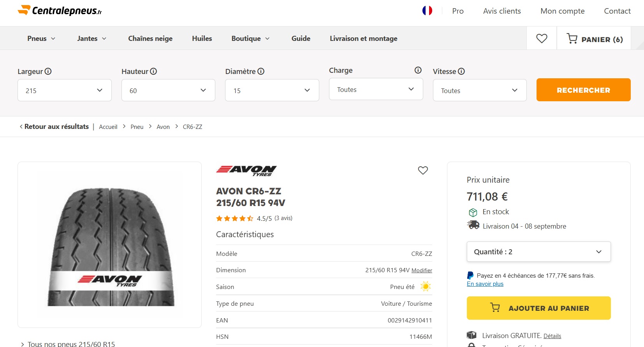Click the info icon beside Diamètre
This screenshot has height=347, width=644.
pos(261,71)
